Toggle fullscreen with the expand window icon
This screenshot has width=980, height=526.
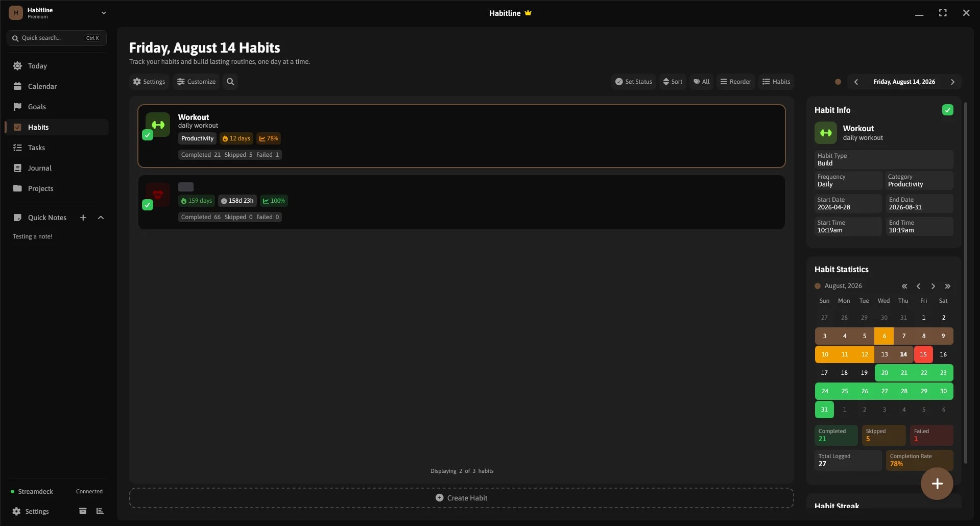coord(943,13)
